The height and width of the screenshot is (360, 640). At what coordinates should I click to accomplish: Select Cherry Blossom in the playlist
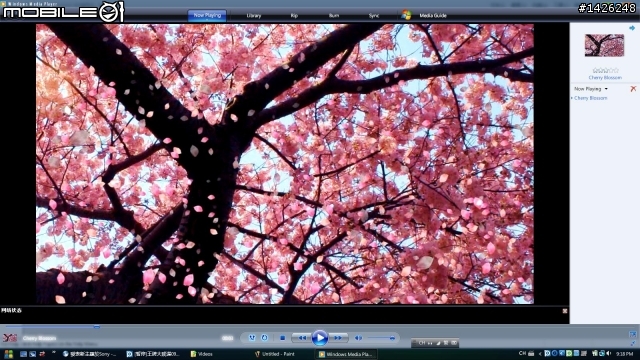590,98
